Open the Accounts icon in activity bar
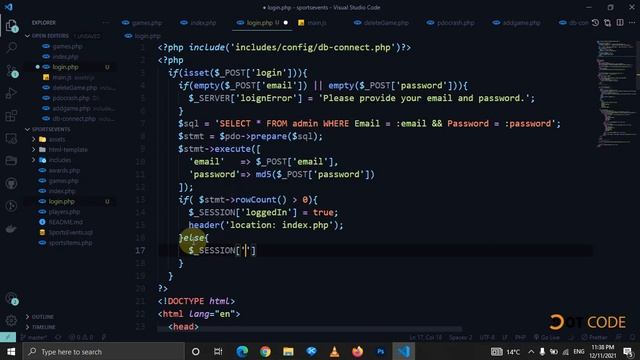 (x=11, y=299)
